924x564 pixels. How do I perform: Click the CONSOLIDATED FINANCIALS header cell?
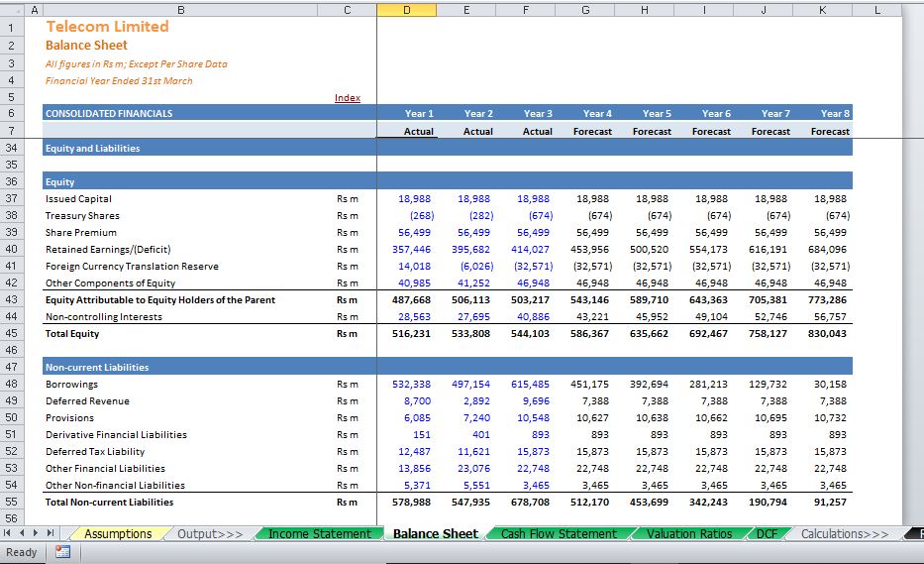(180, 113)
